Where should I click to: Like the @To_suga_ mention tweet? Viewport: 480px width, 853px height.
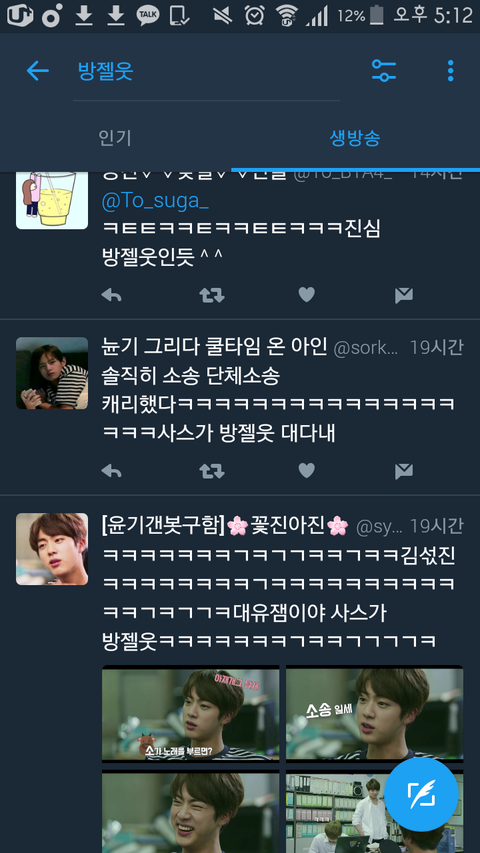click(x=307, y=295)
